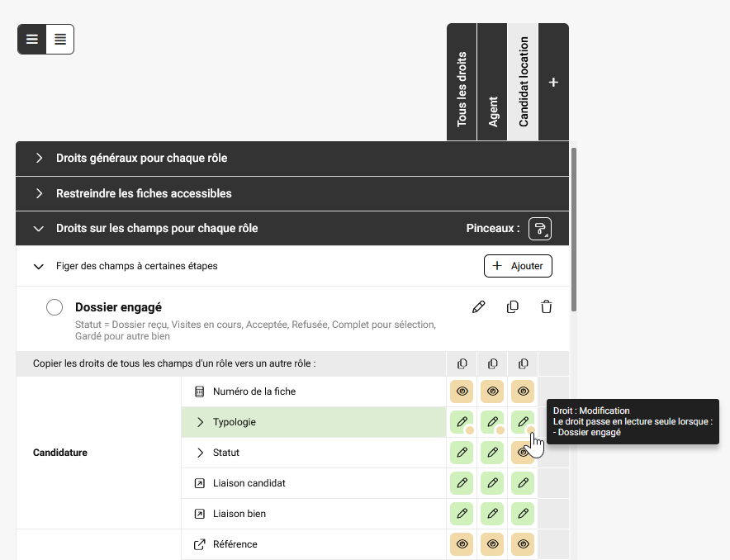
Task: Click Liaison bien edit right for Candidat location
Action: point(524,514)
